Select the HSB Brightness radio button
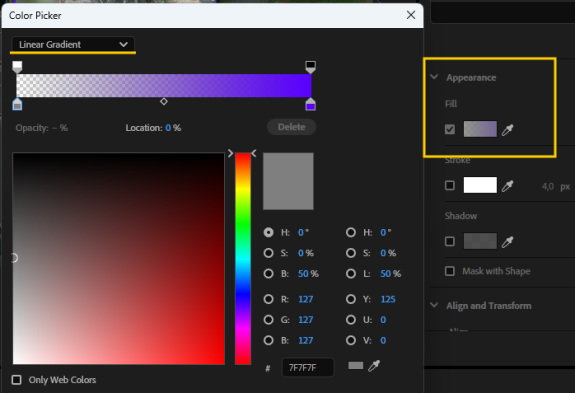Image resolution: width=575 pixels, height=393 pixels. [x=268, y=273]
